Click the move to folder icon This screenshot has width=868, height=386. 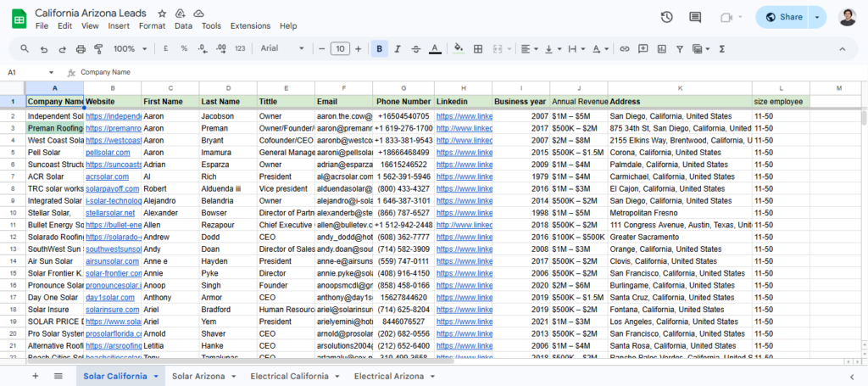[180, 14]
